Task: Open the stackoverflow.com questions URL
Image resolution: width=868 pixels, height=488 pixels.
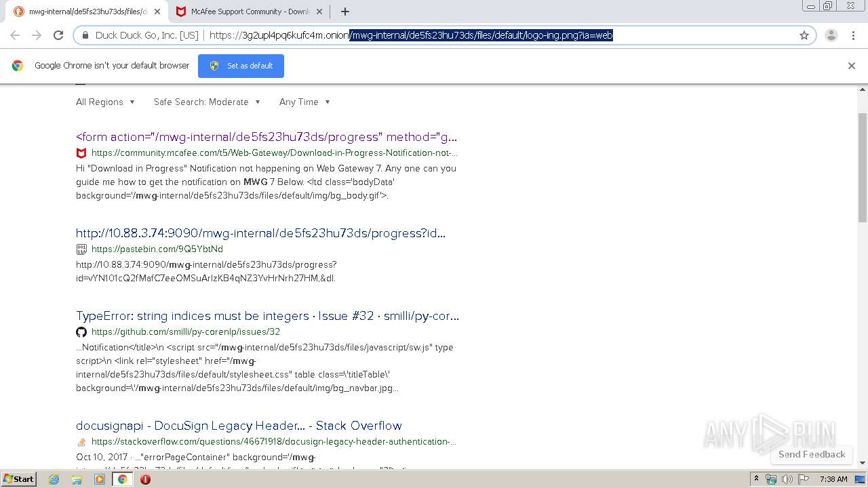Action: tap(274, 442)
